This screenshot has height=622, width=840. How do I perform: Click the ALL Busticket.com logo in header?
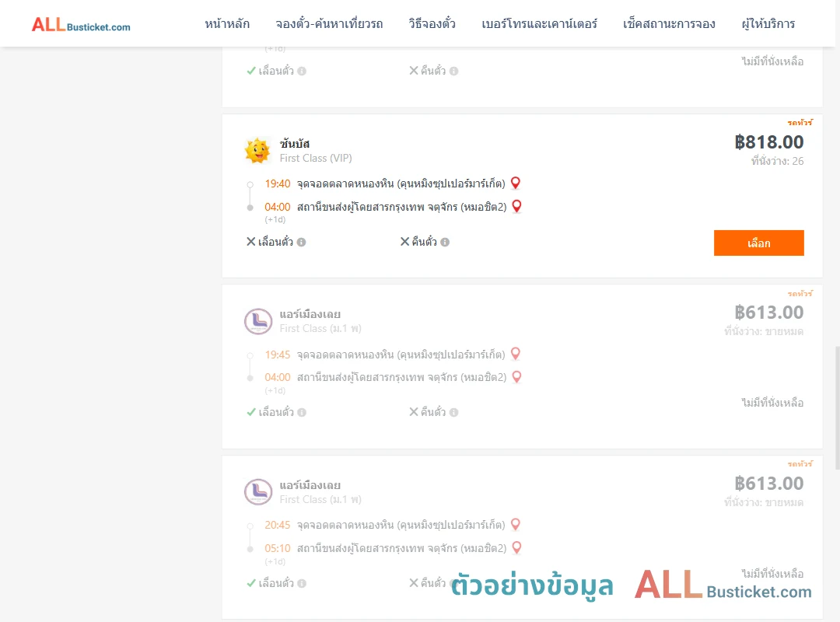click(81, 25)
